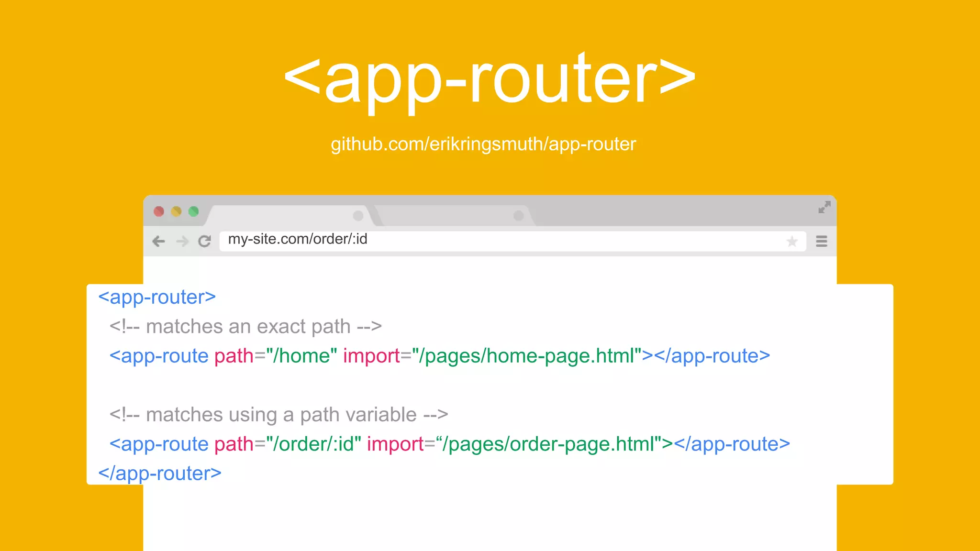This screenshot has height=551, width=980.
Task: Switch to the second browser tab
Action: [455, 216]
